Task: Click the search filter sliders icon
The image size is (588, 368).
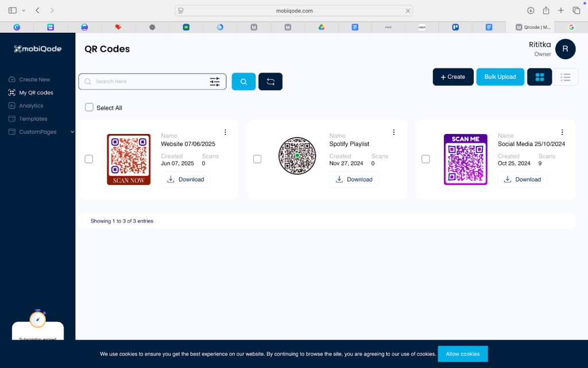Action: pos(215,82)
